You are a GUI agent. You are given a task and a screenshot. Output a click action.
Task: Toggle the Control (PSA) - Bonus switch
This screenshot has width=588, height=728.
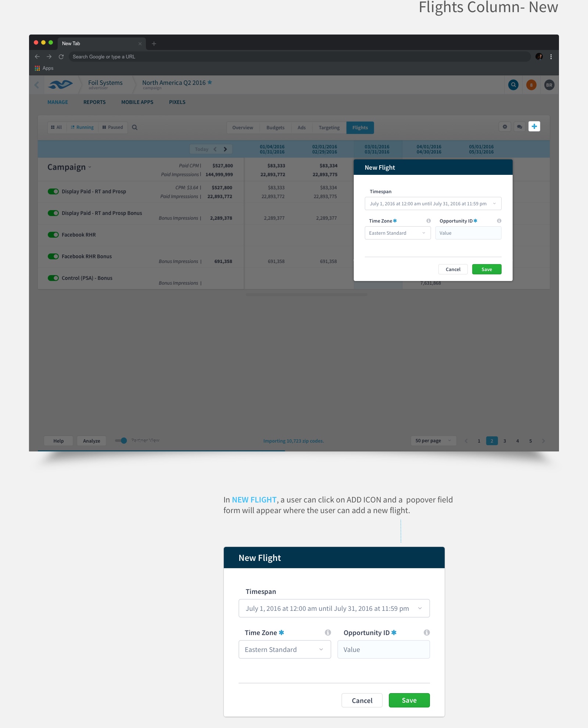click(x=53, y=278)
